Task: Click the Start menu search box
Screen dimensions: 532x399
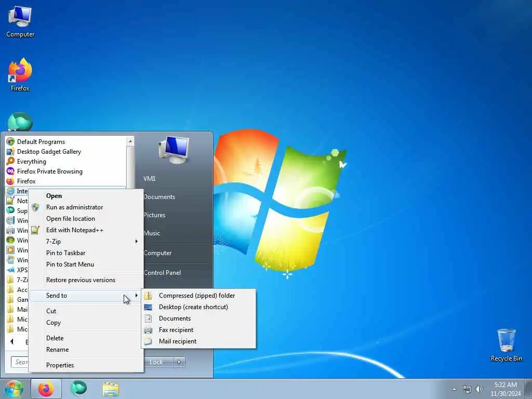Action: (x=20, y=362)
